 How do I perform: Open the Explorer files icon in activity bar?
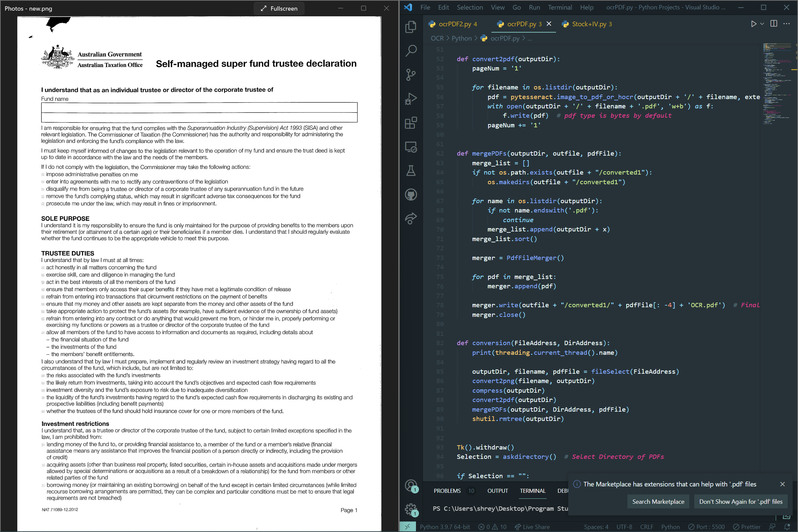[411, 27]
